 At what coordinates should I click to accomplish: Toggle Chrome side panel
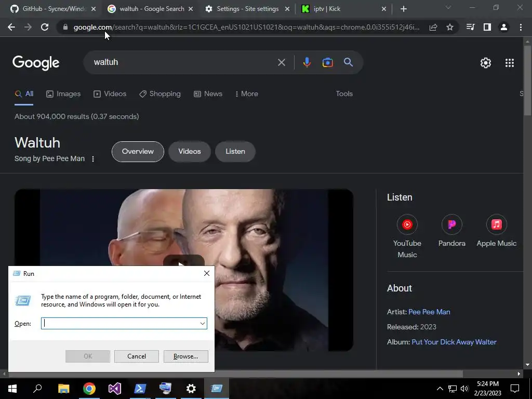(487, 27)
